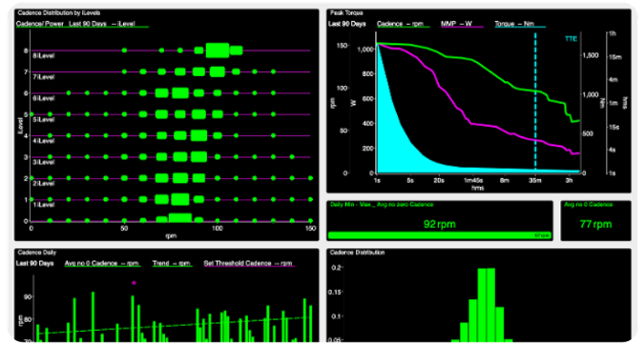Click the green min-max cadence bar
Viewport: 644px width, 345px height.
pos(439,235)
